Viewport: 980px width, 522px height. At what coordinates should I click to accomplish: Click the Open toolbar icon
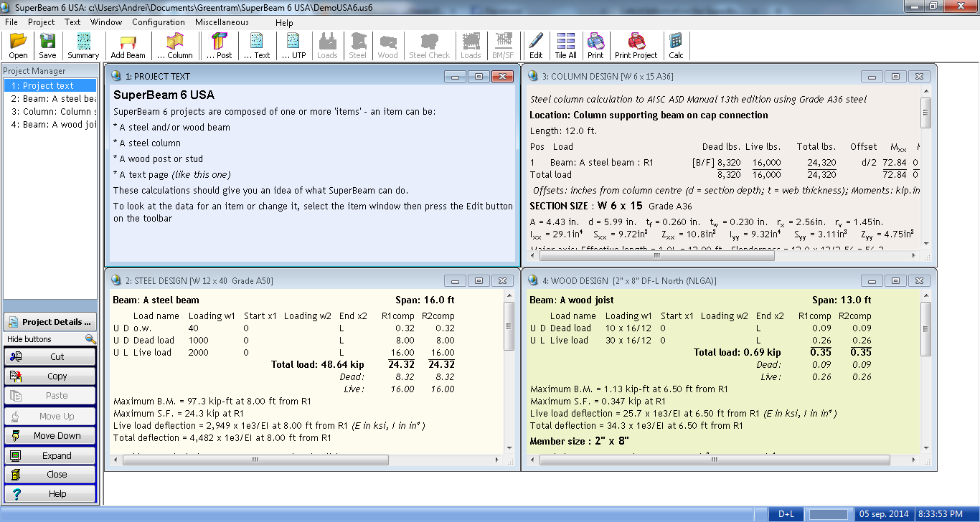click(x=19, y=45)
